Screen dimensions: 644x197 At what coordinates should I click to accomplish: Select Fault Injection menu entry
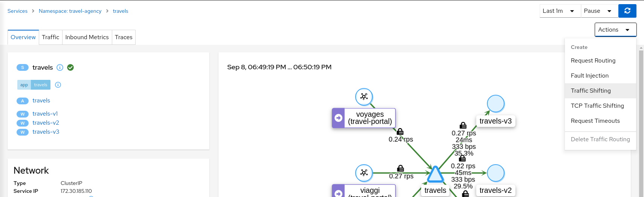click(589, 76)
